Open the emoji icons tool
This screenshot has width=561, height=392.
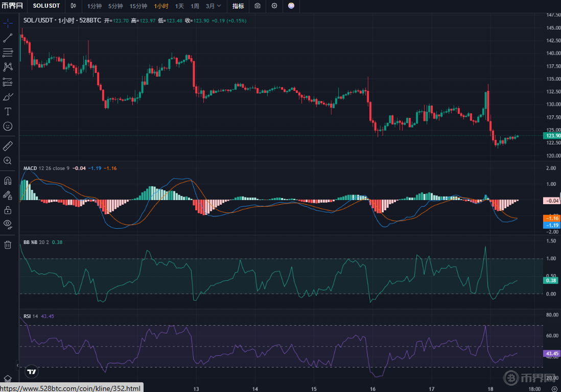pyautogui.click(x=8, y=126)
